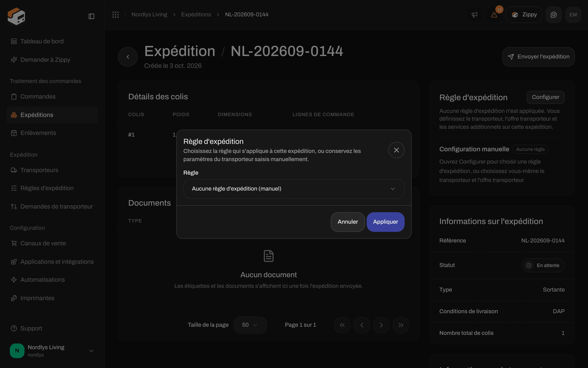Screen dimensions: 588x368
Task: Open the Zippy assistant button
Action: 524,15
